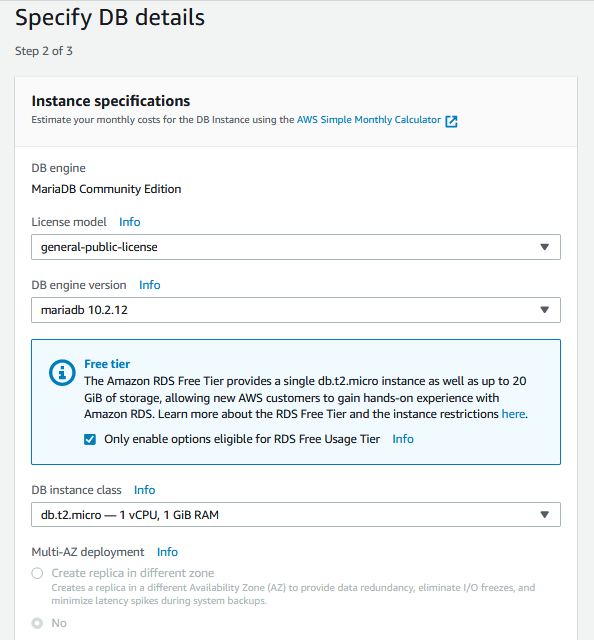Click the Free tier heading text
The image size is (594, 640).
(x=107, y=364)
